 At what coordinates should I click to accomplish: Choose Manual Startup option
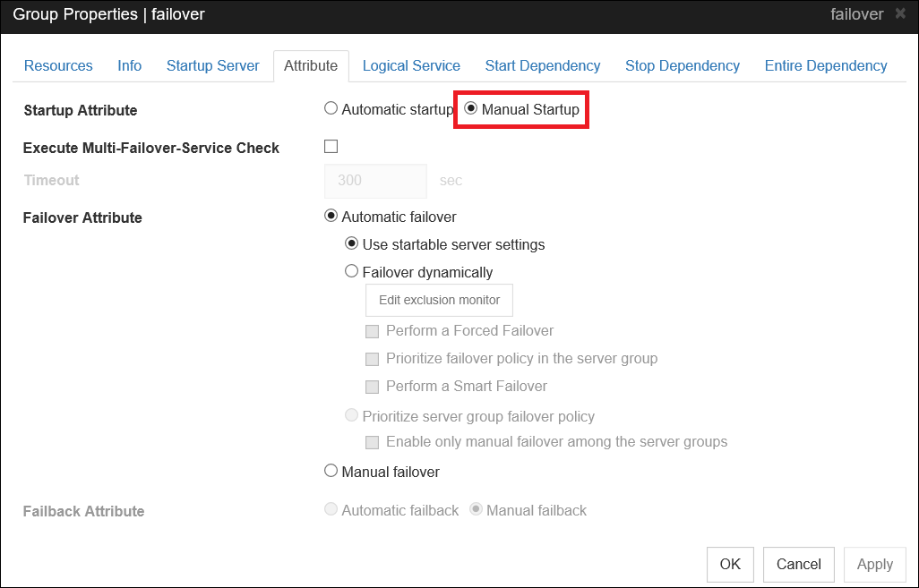470,108
